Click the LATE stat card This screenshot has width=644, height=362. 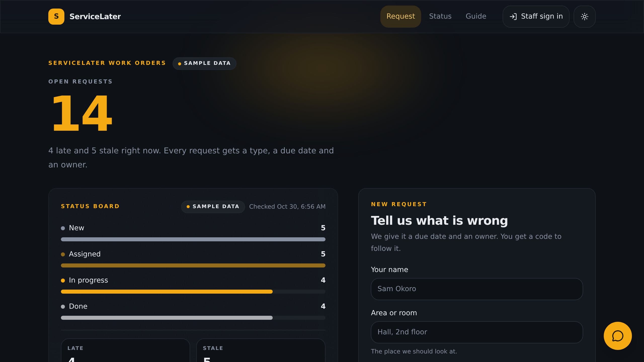125,350
